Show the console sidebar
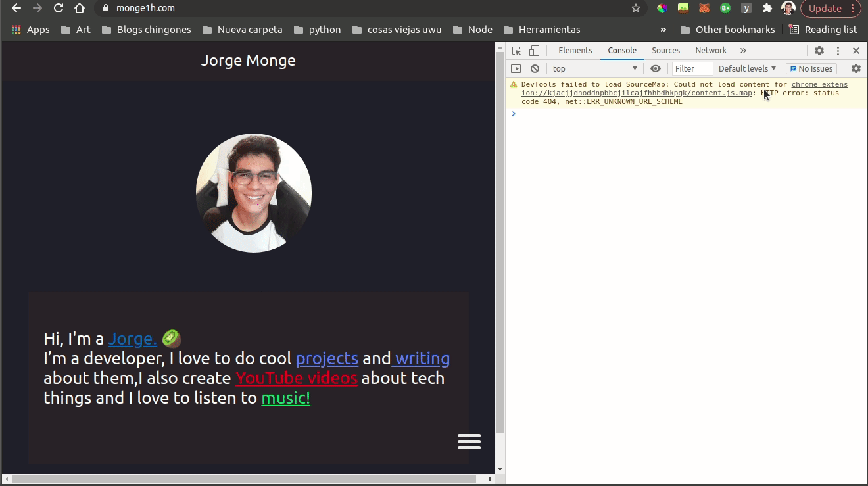868x486 pixels. point(516,68)
